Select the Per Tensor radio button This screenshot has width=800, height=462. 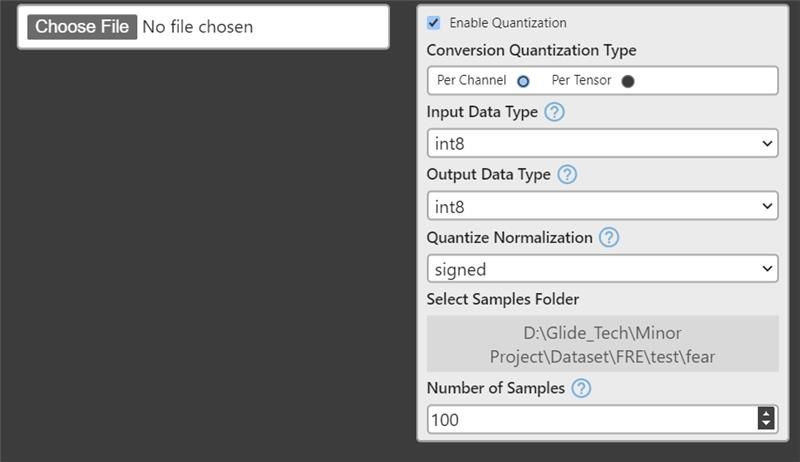click(628, 81)
